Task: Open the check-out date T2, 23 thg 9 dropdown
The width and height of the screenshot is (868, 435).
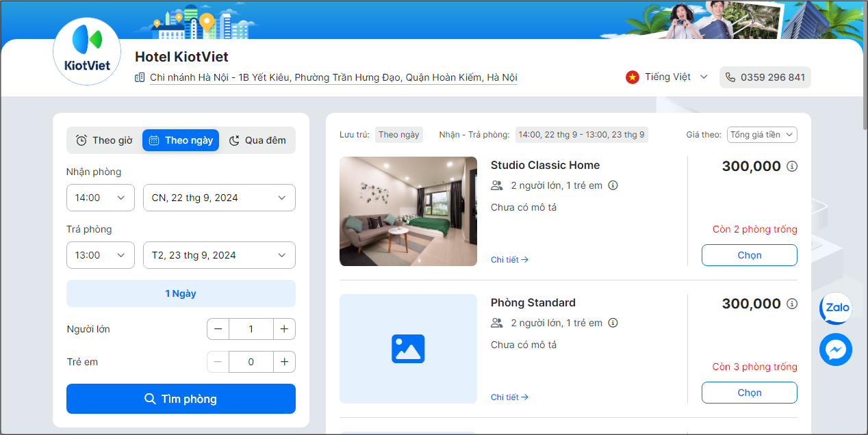Action: tap(219, 255)
